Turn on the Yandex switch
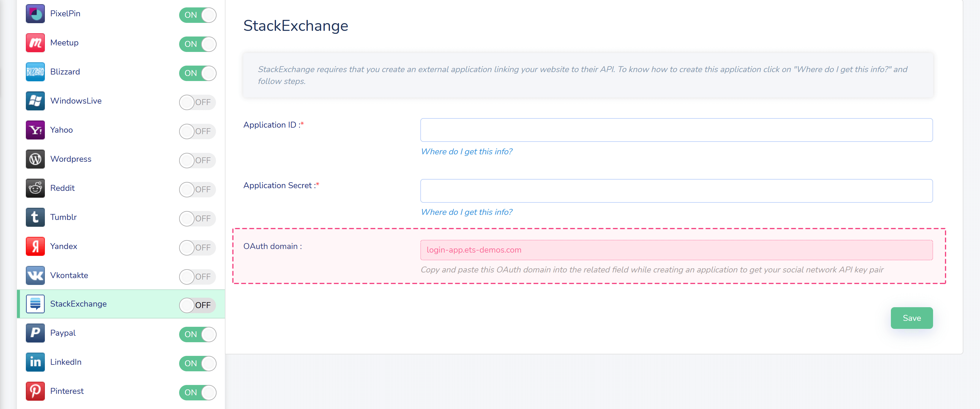This screenshot has width=980, height=409. click(x=198, y=248)
